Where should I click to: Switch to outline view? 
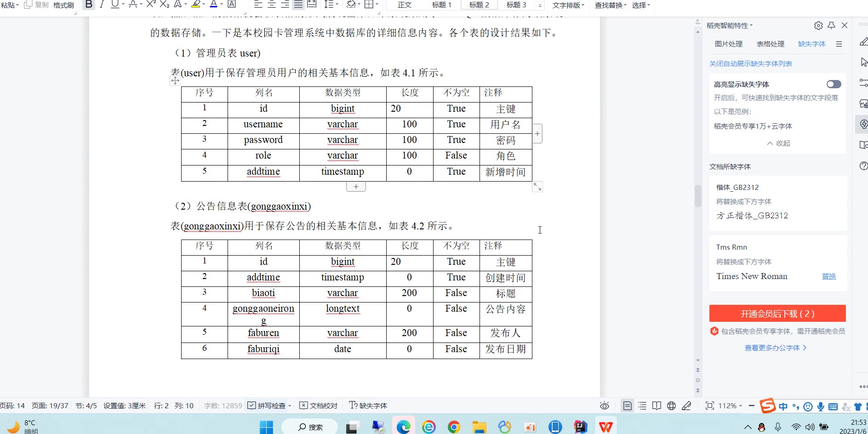[642, 405]
